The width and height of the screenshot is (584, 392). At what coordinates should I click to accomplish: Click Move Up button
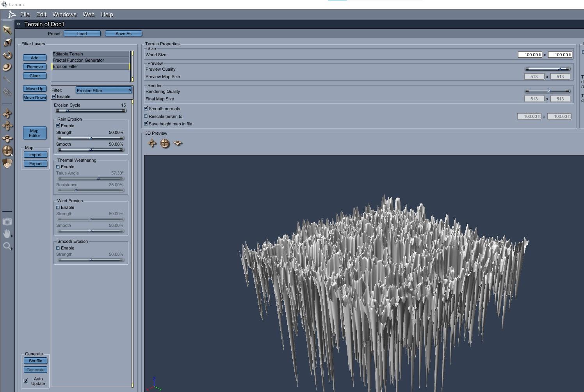coord(35,89)
